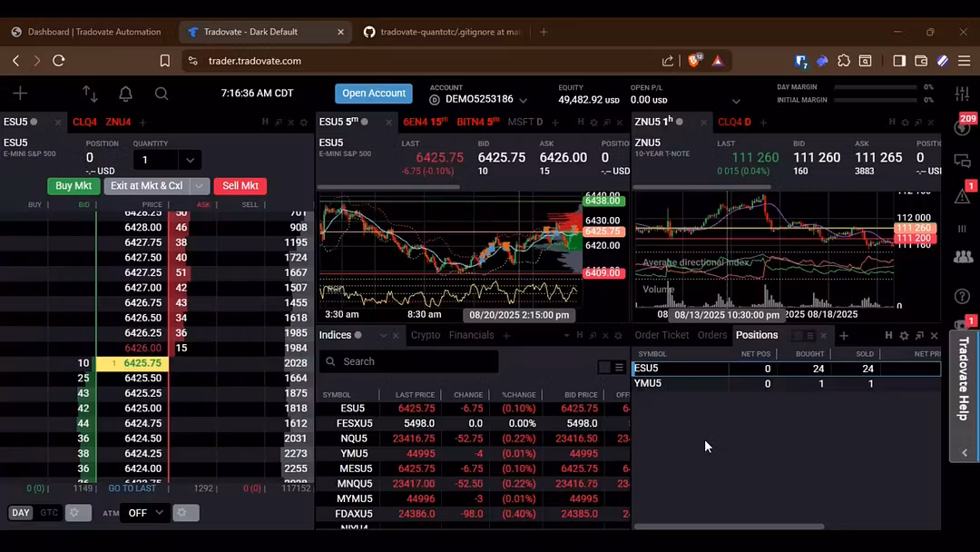Viewport: 980px width, 552px height.
Task: Click the ESU5 chart quote horizontal scrollbar
Action: [x=388, y=187]
